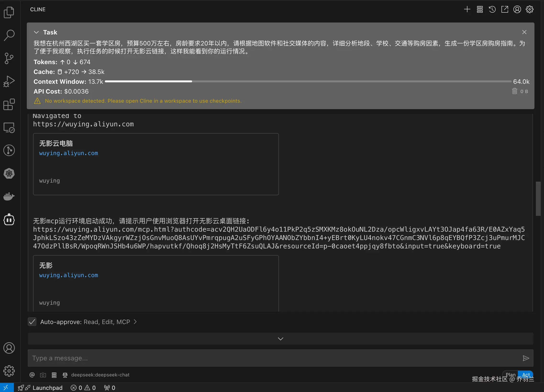Viewport: 544px width, 392px height.
Task: Open Launchpad in the status bar
Action: (x=47, y=388)
